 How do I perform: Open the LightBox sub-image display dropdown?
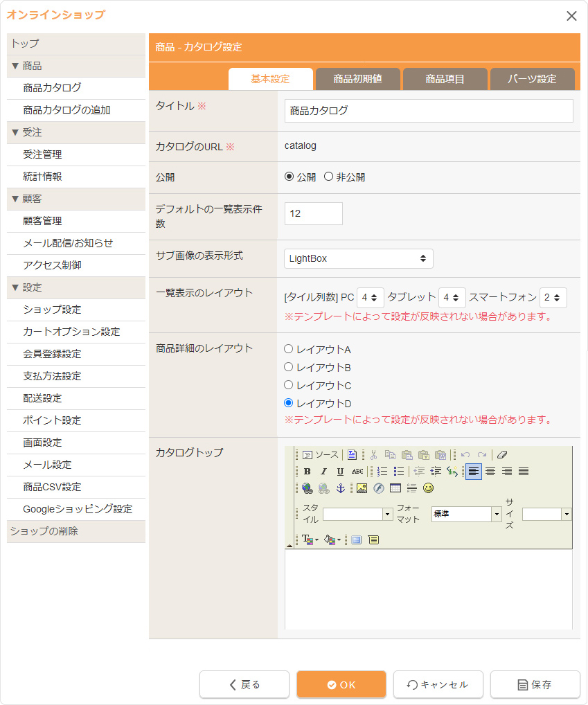coord(359,258)
